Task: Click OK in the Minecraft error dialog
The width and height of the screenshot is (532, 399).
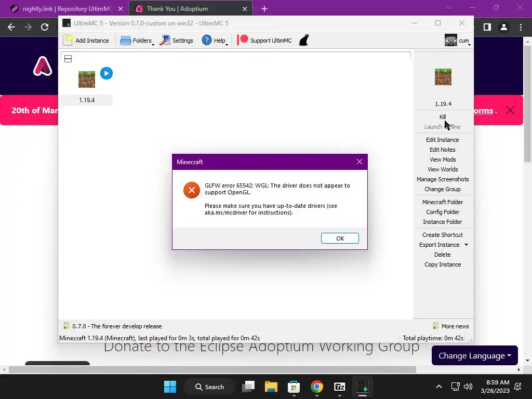Action: click(340, 238)
